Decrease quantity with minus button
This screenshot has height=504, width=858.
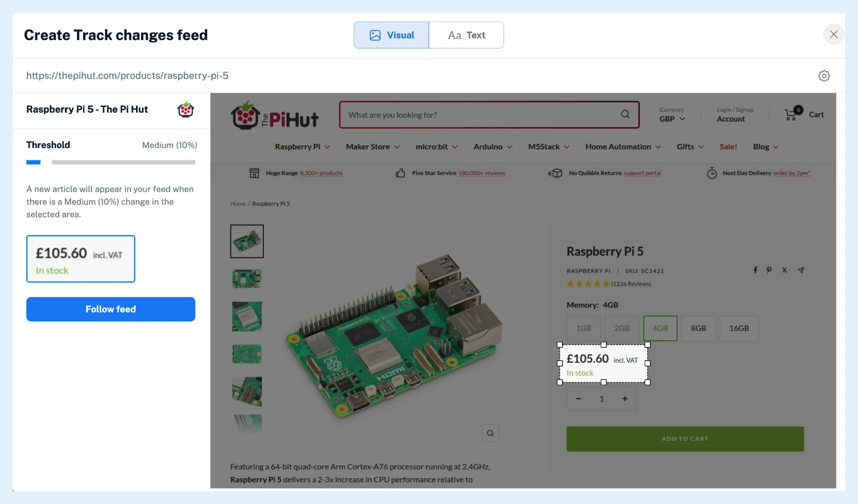[579, 399]
